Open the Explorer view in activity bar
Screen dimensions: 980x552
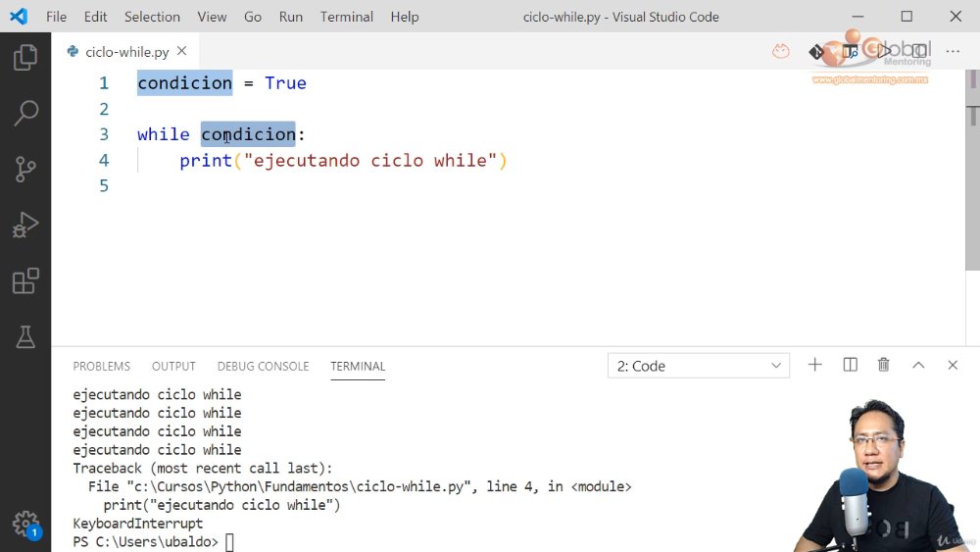(25, 58)
